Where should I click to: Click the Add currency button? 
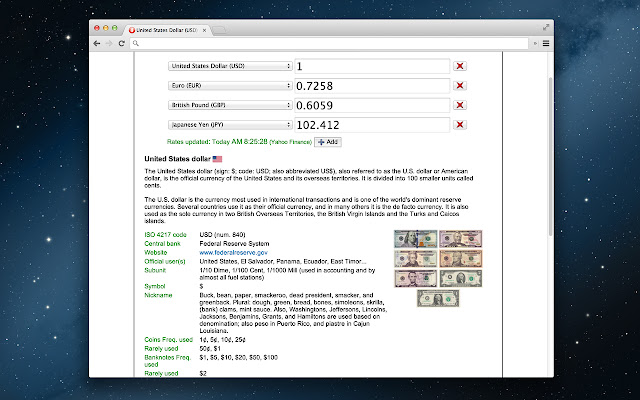click(328, 142)
